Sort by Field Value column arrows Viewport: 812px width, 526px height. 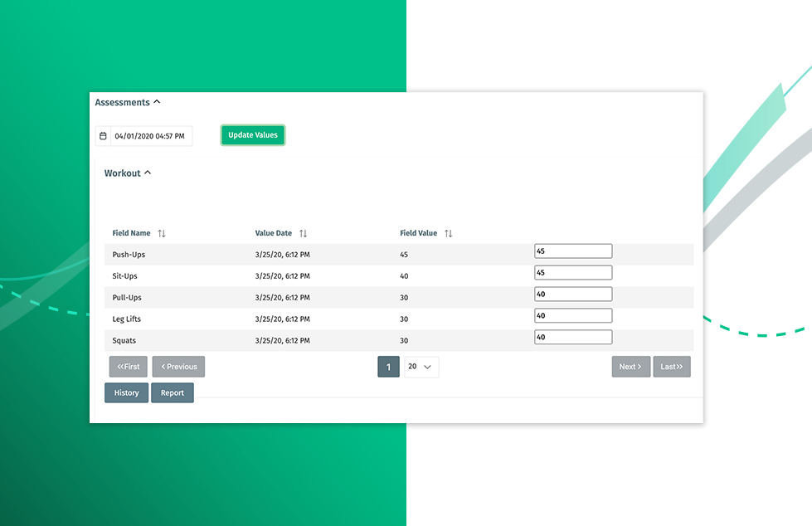click(449, 234)
